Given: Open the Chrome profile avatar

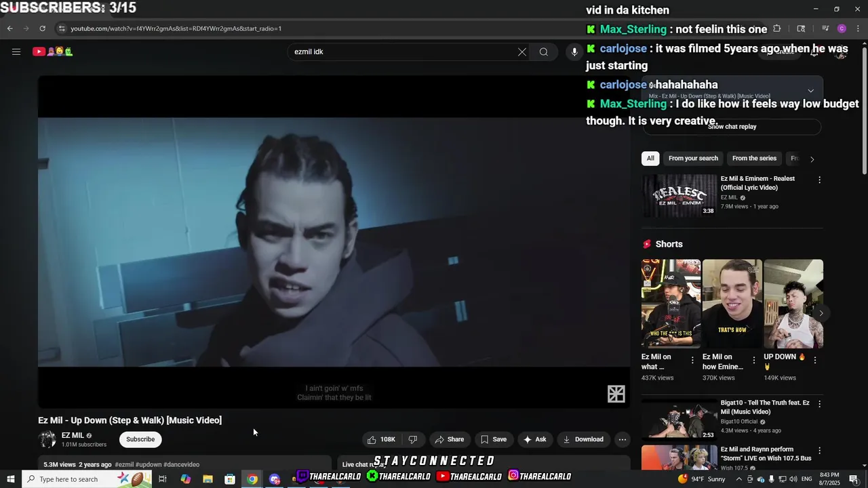Looking at the screenshot, I should 842,28.
